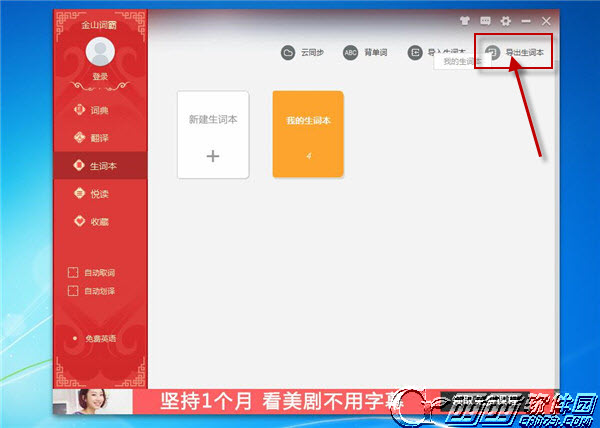Click the 导出生词本 label
This screenshot has height=428, width=600.
coord(525,52)
